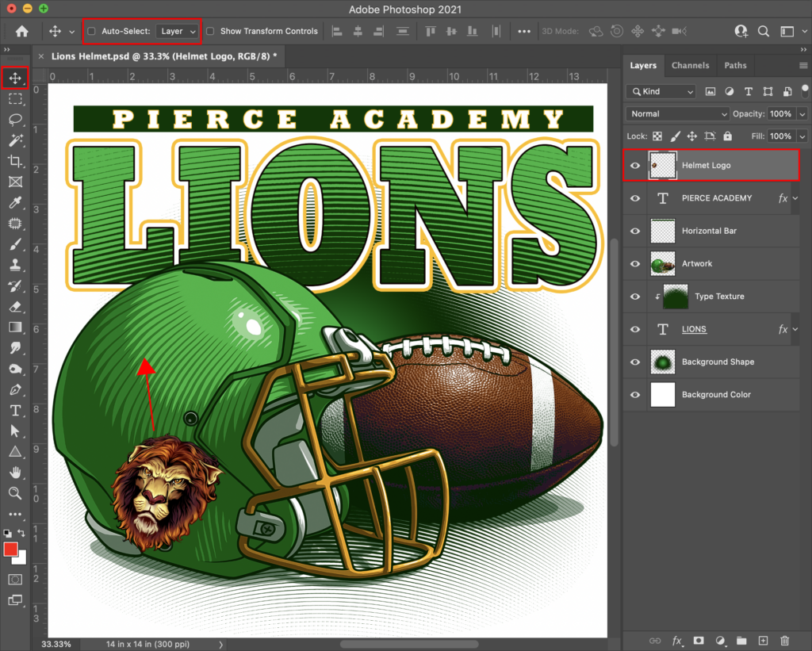Pick the Lasso tool

click(x=17, y=120)
